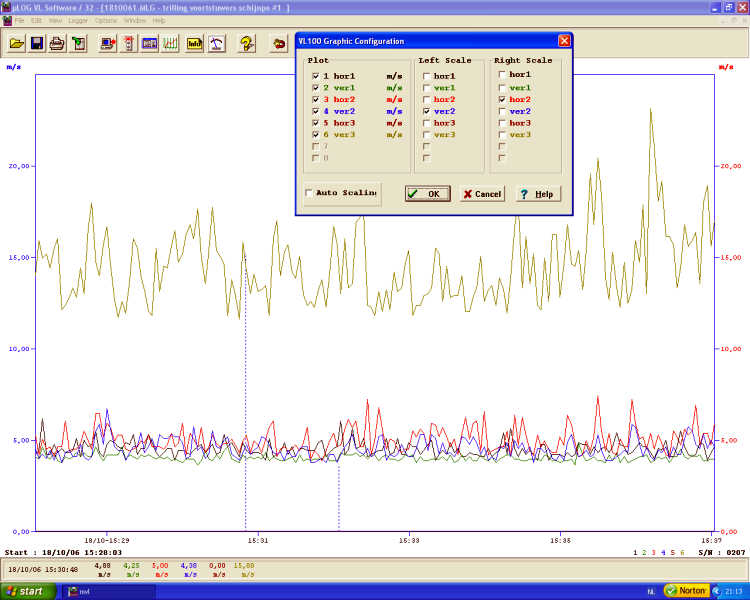750x600 pixels.
Task: Uncheck hor2 under Right Scale
Action: 502,100
